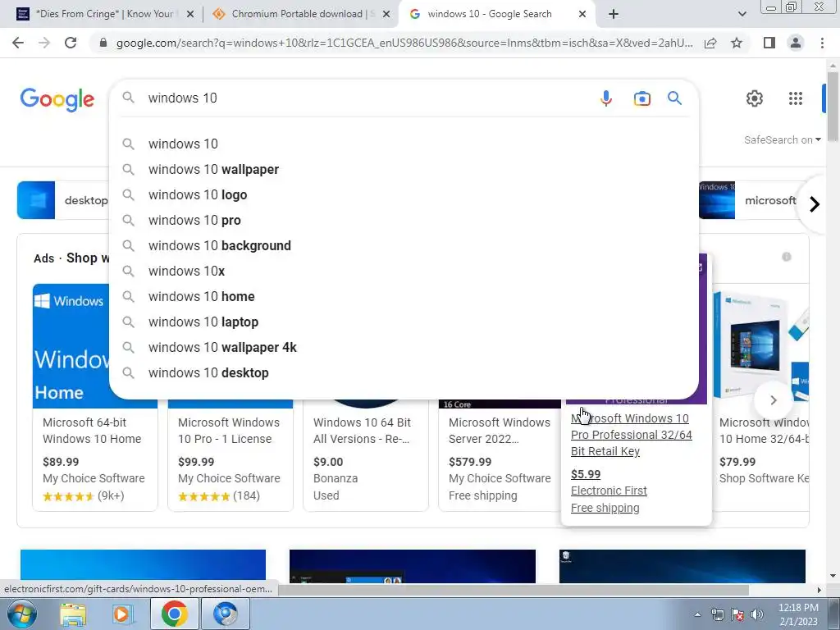
Task: Click the address bar URL
Action: coord(404,43)
